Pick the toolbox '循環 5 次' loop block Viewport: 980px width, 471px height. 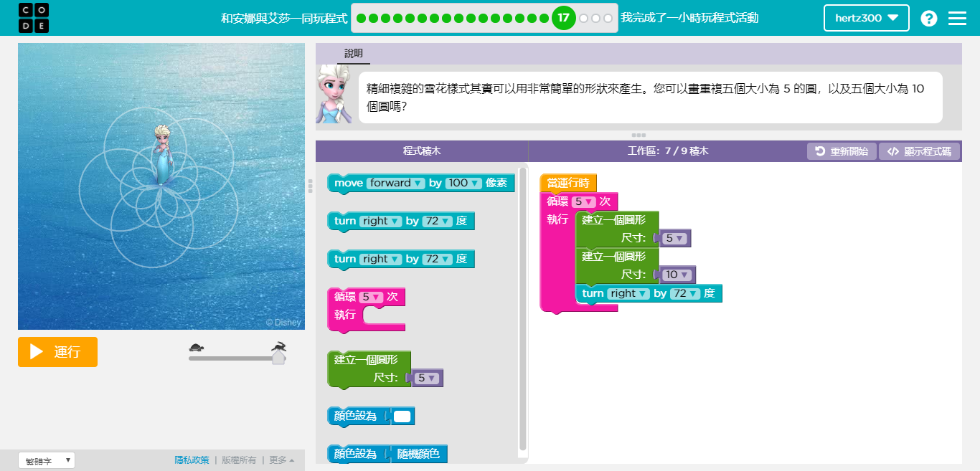pos(366,310)
